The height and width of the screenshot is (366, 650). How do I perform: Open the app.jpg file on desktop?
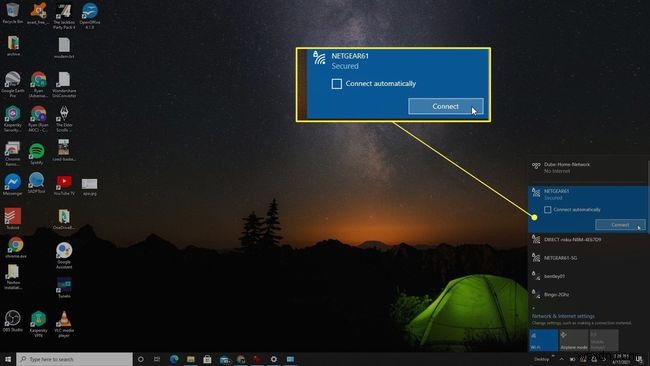[x=90, y=187]
